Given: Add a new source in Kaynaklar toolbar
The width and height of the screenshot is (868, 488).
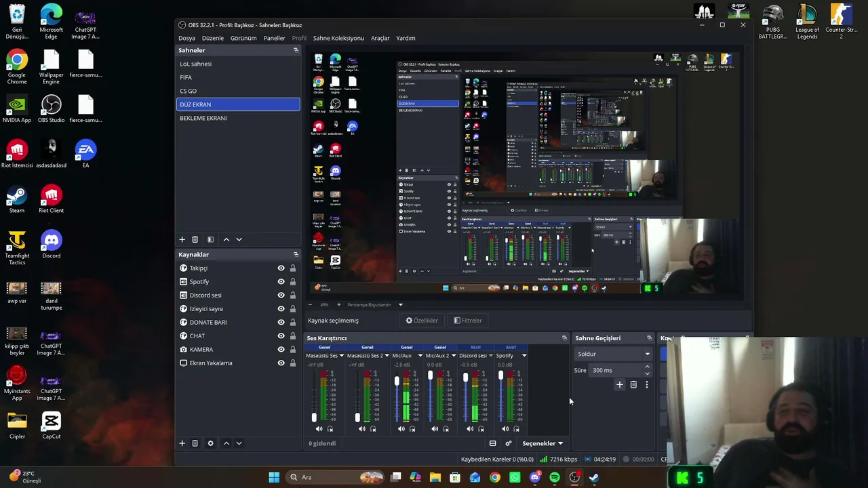Looking at the screenshot, I should click(x=182, y=443).
